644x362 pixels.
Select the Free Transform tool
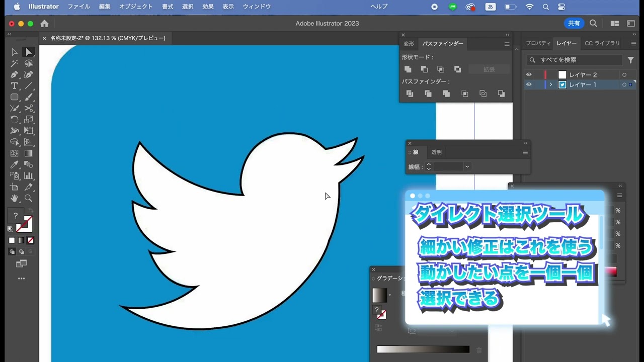point(29,131)
